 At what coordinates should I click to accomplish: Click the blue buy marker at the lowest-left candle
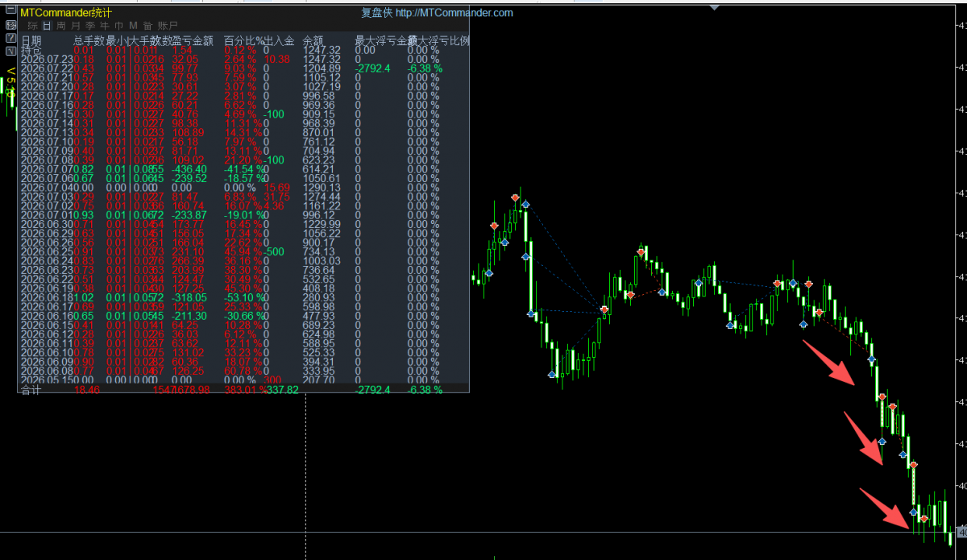553,374
